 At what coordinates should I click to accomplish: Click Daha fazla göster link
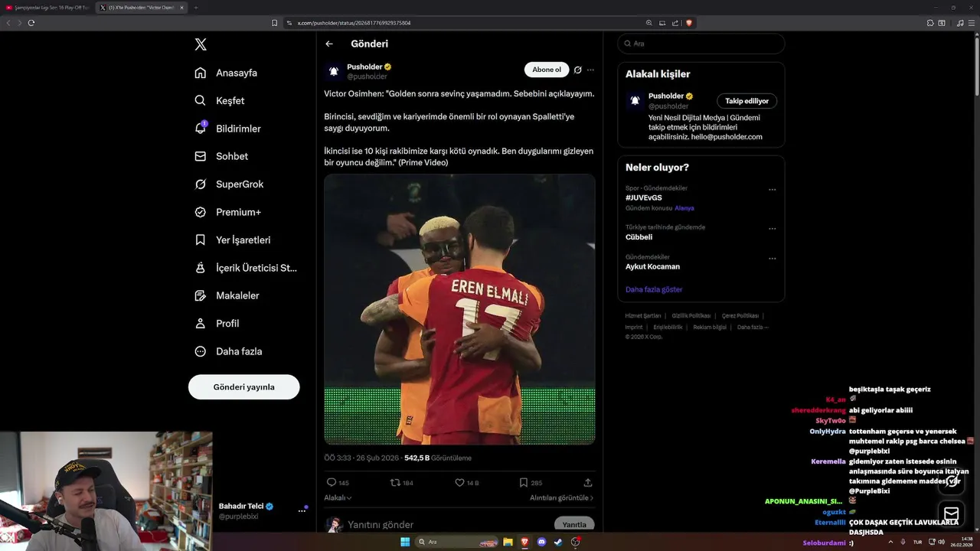[654, 289]
